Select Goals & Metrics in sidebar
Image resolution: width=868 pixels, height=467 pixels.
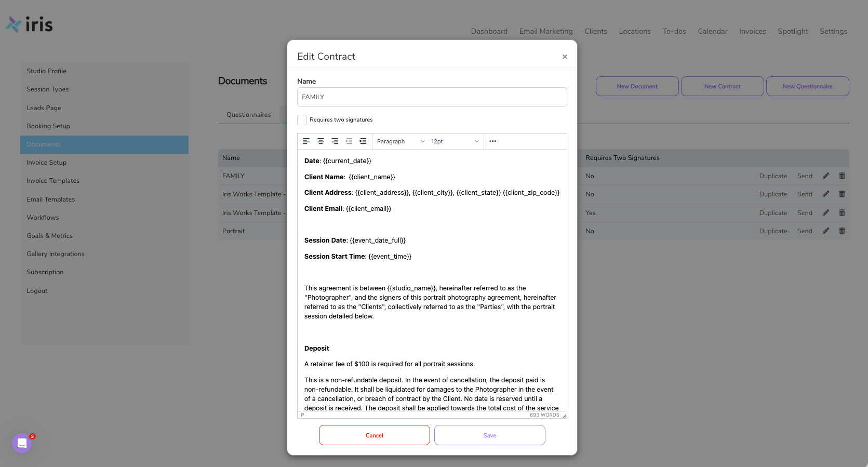(104, 236)
